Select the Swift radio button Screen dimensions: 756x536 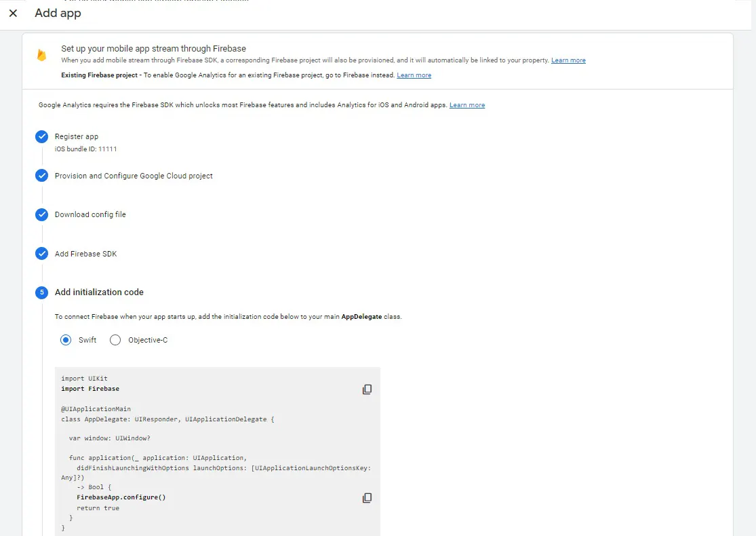tap(66, 340)
